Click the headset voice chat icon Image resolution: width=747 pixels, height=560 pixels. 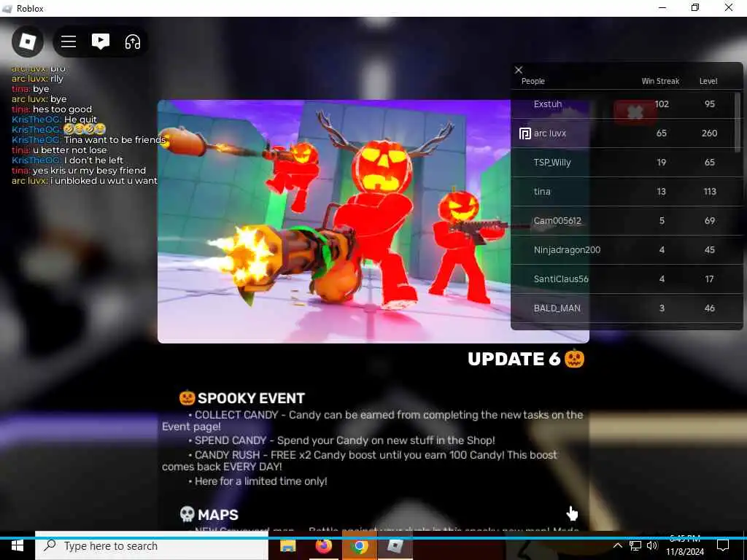pos(133,42)
